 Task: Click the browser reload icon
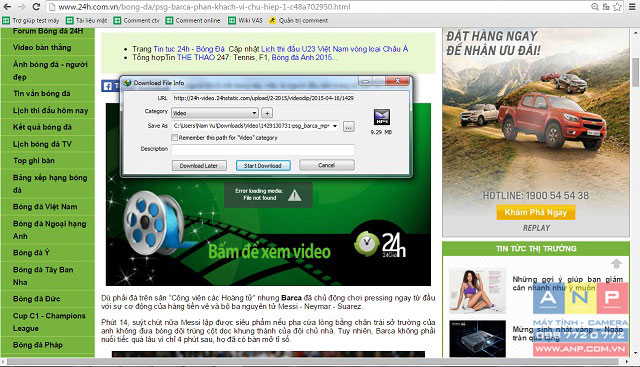[x=36, y=7]
